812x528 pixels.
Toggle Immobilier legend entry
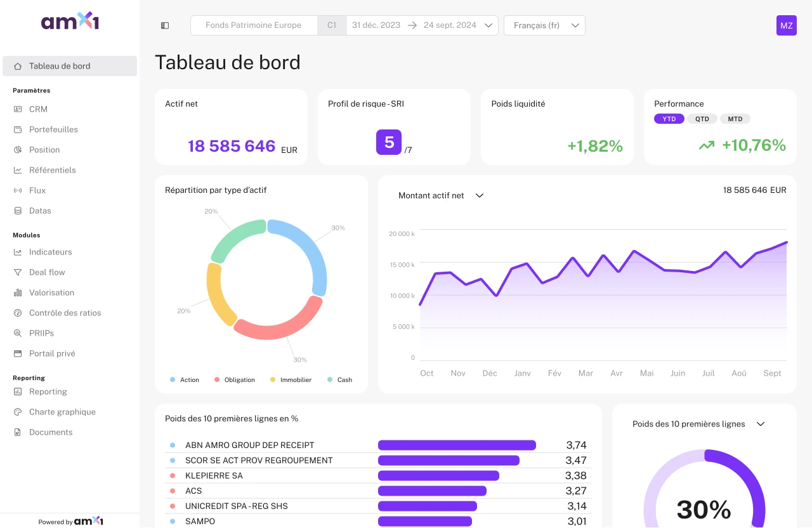click(291, 379)
